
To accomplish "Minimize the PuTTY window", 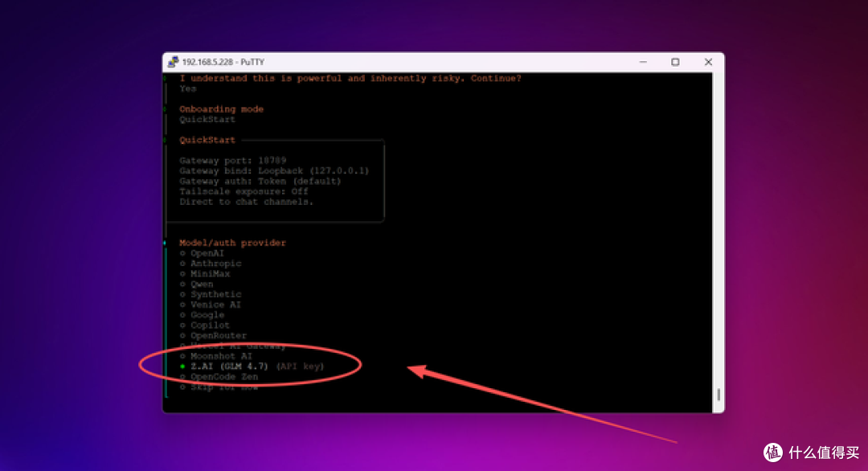I will [643, 62].
